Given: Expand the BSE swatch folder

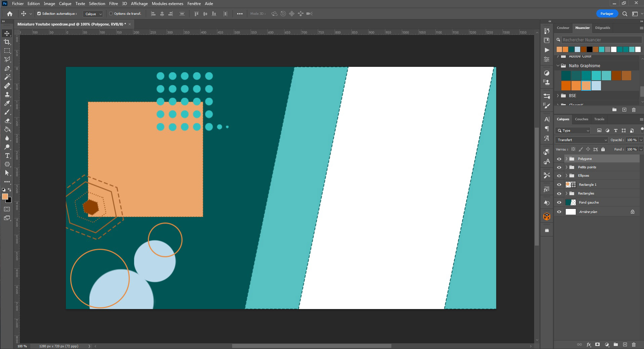Looking at the screenshot, I should coord(558,96).
